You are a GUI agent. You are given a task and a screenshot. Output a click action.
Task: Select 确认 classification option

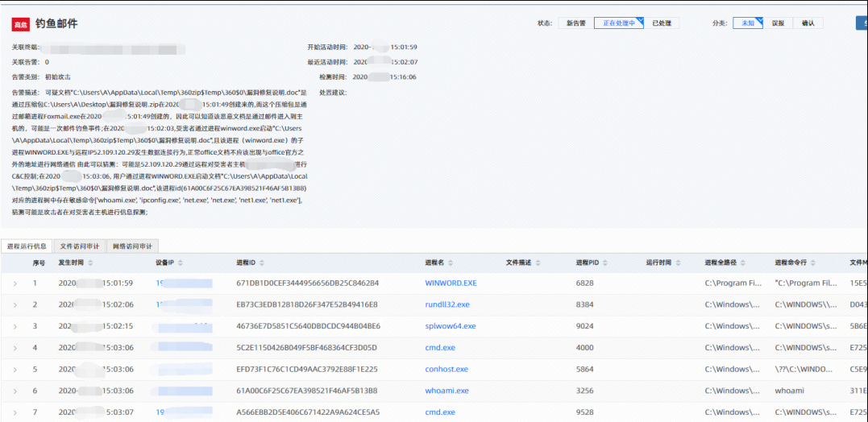[808, 23]
